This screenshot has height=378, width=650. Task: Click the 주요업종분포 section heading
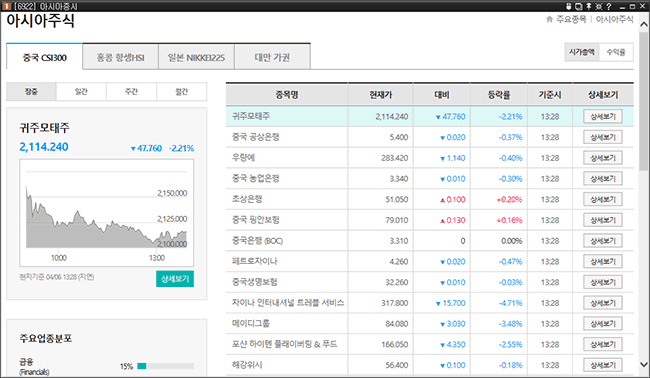tap(46, 338)
